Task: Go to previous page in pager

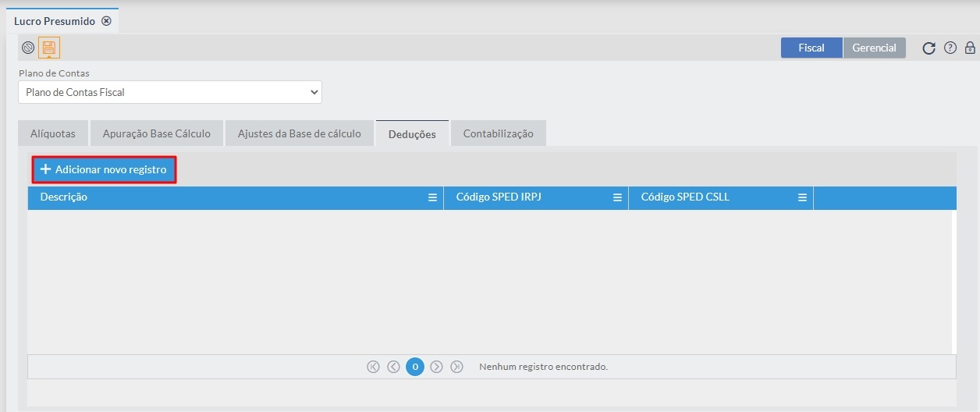Action: (x=394, y=367)
